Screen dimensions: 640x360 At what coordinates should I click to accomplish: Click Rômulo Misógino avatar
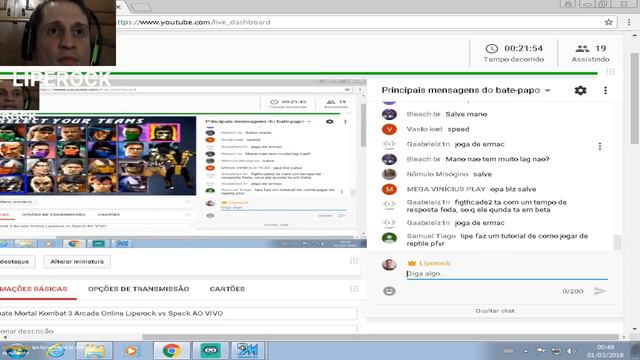click(389, 174)
